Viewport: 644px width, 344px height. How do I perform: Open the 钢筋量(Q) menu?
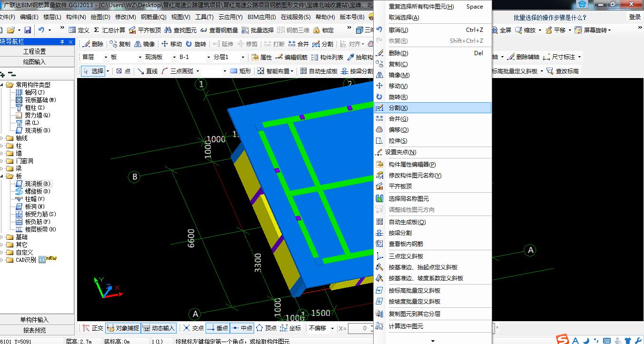(x=154, y=17)
